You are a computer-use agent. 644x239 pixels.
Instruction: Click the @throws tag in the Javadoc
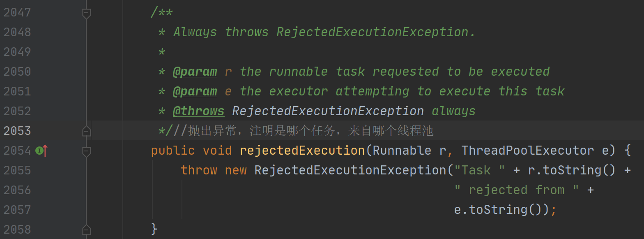[198, 111]
